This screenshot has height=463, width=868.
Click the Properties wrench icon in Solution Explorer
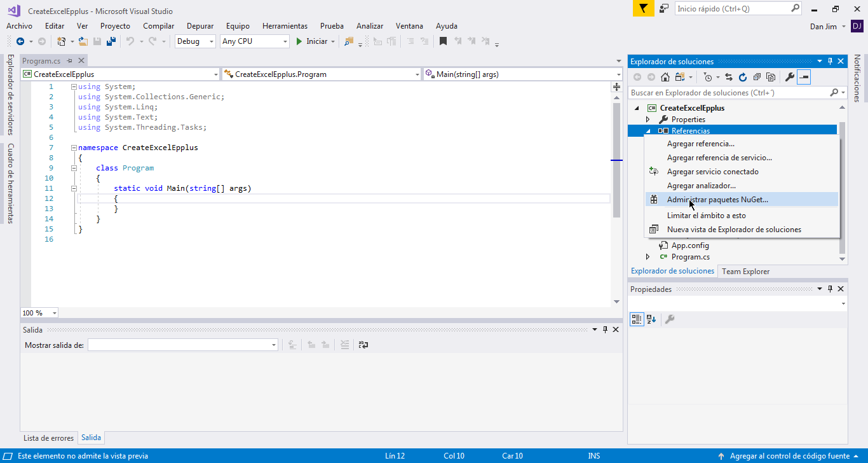790,77
